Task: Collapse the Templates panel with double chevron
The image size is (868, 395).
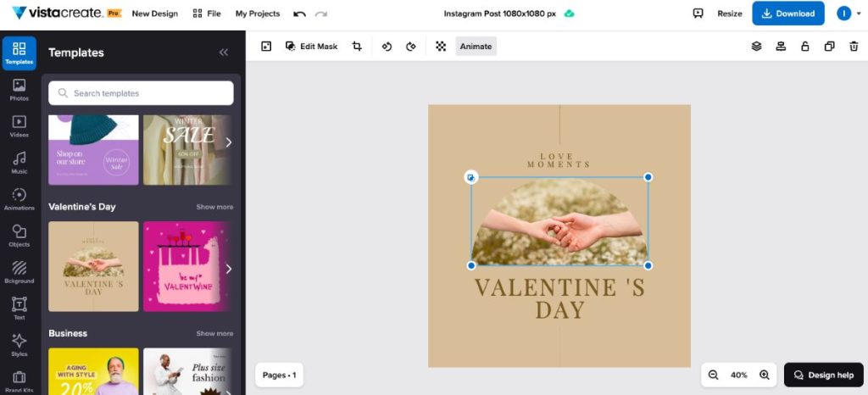Action: 224,52
